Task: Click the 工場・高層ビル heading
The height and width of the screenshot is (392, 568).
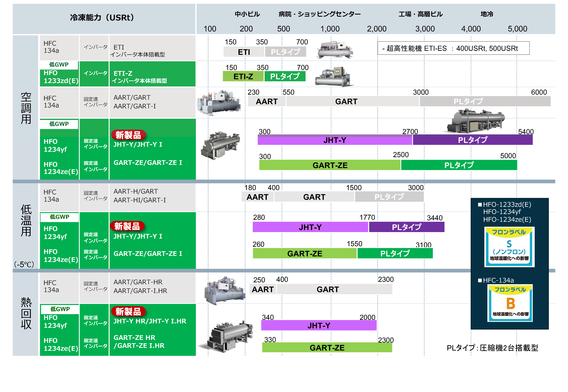Action: [x=421, y=14]
